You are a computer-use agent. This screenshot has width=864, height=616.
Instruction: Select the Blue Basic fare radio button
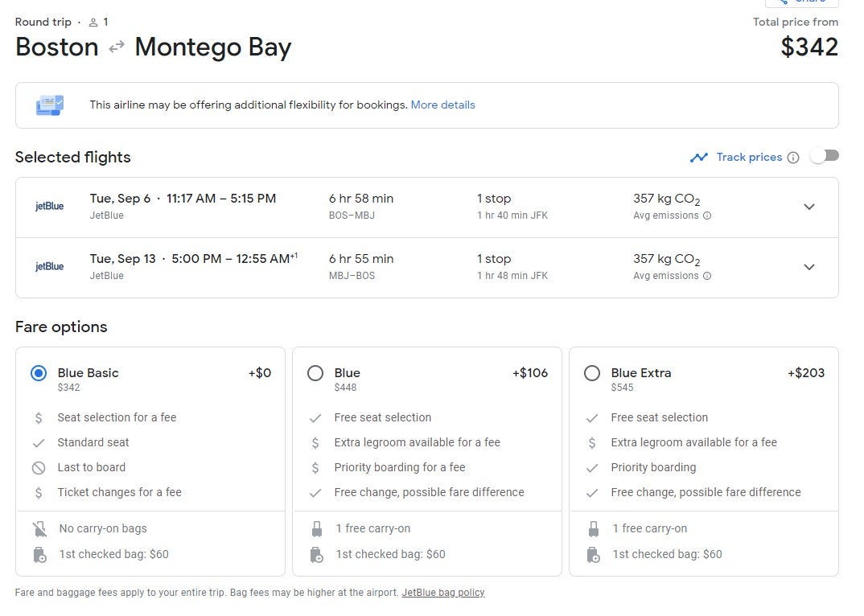[39, 373]
